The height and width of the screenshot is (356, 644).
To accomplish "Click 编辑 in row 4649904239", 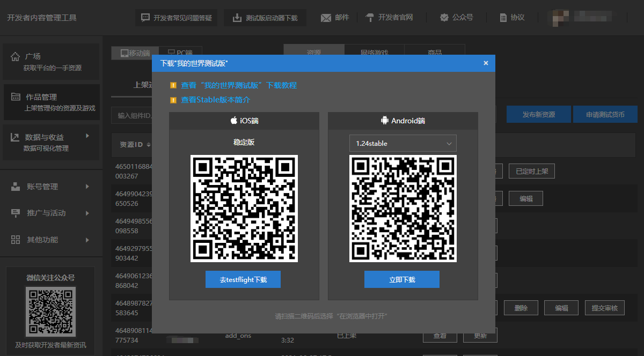I will (x=526, y=198).
